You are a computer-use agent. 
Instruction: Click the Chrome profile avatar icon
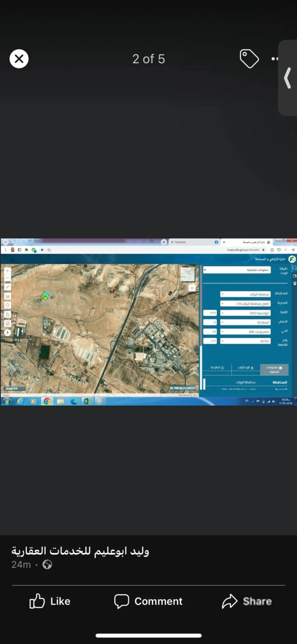click(x=12, y=250)
